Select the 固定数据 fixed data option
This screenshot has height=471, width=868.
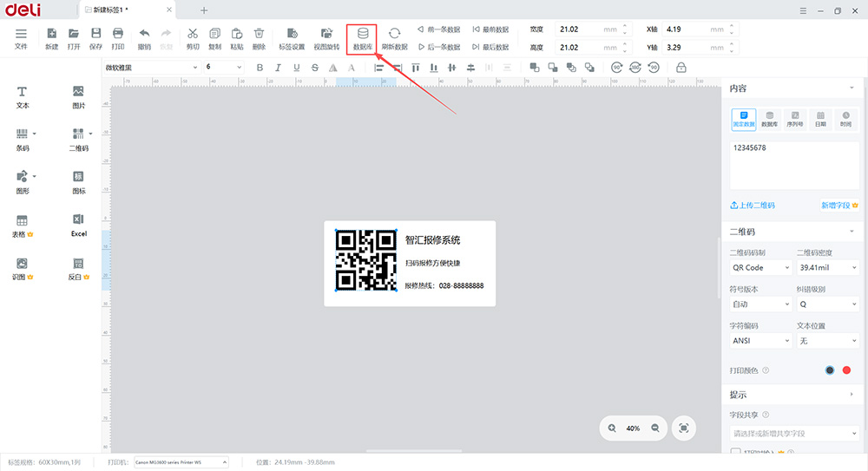744,119
